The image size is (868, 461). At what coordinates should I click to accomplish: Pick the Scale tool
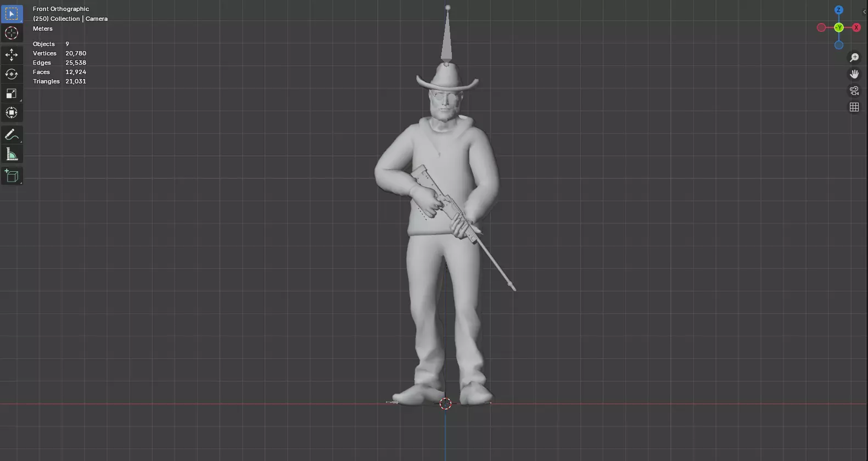12,93
